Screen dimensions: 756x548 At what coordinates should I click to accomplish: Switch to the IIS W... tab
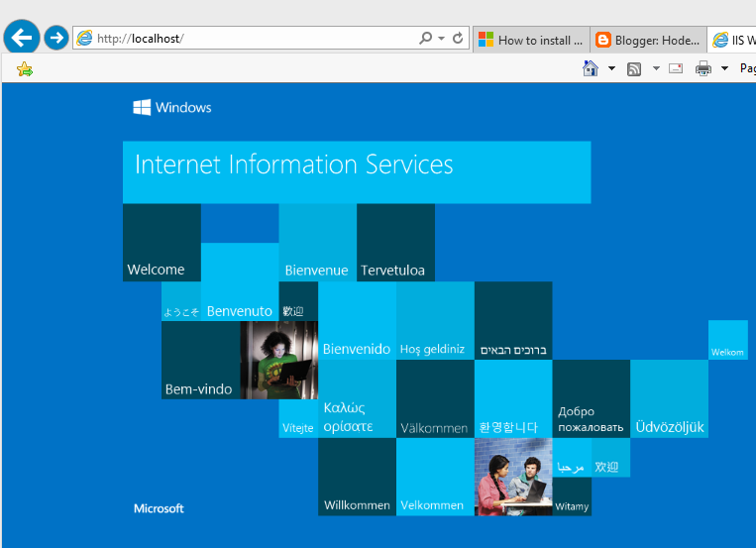[x=732, y=40]
